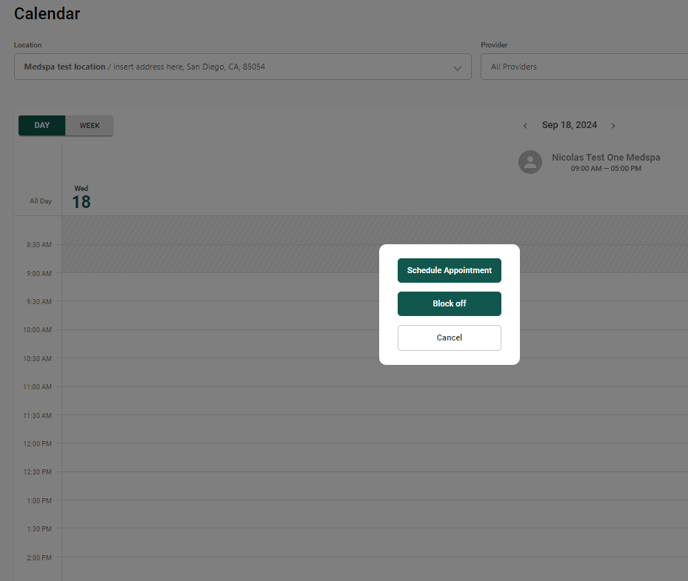This screenshot has height=581, width=688.
Task: Cancel the popup dialog
Action: 449,337
